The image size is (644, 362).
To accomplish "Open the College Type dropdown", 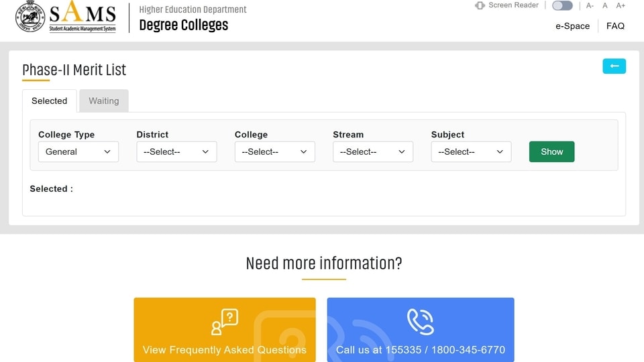I will click(x=78, y=152).
